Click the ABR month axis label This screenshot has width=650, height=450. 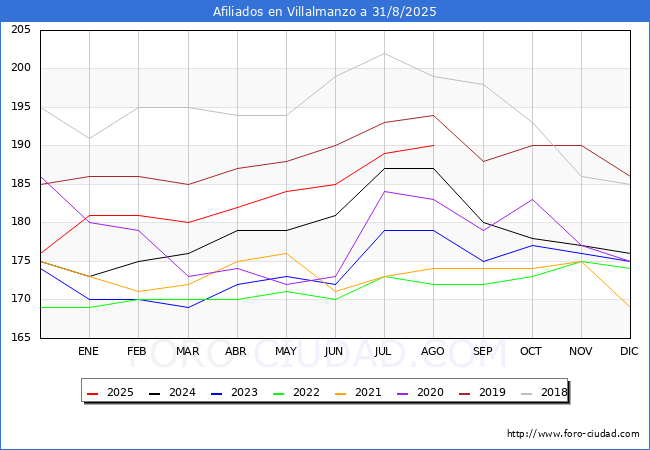[236, 351]
